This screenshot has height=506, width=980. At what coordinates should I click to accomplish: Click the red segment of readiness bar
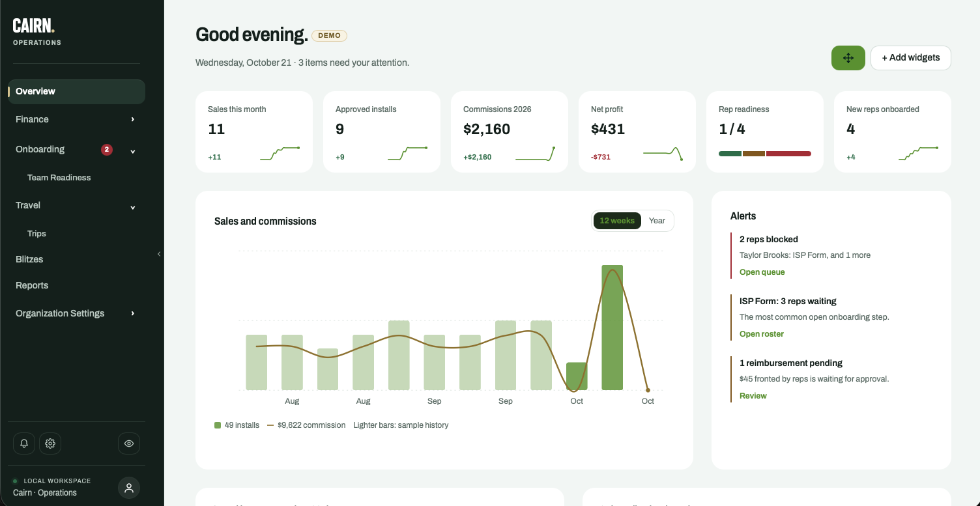(788, 154)
